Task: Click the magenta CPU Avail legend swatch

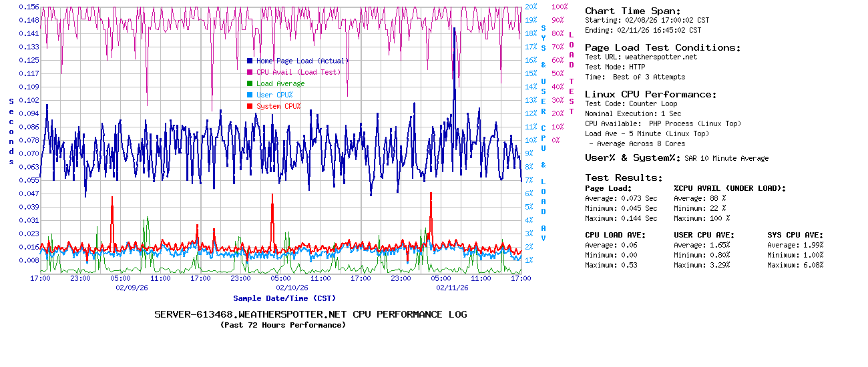Action: [250, 72]
